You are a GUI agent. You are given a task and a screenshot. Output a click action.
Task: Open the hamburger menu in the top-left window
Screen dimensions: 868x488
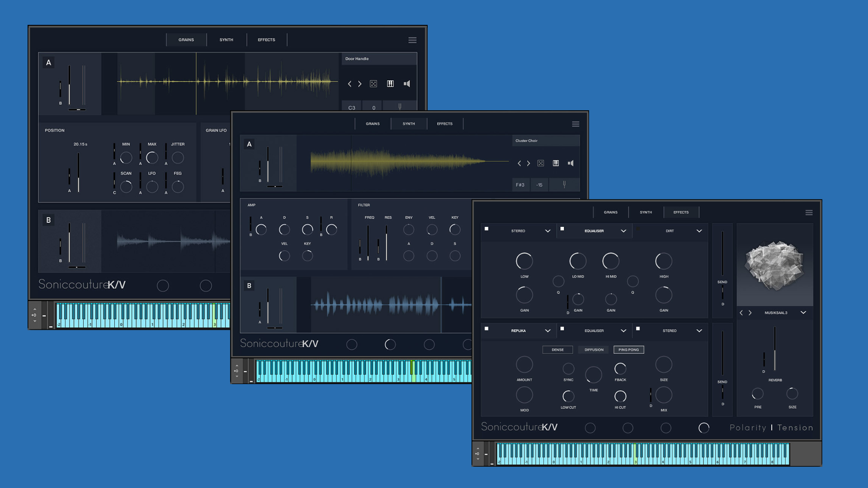click(412, 40)
